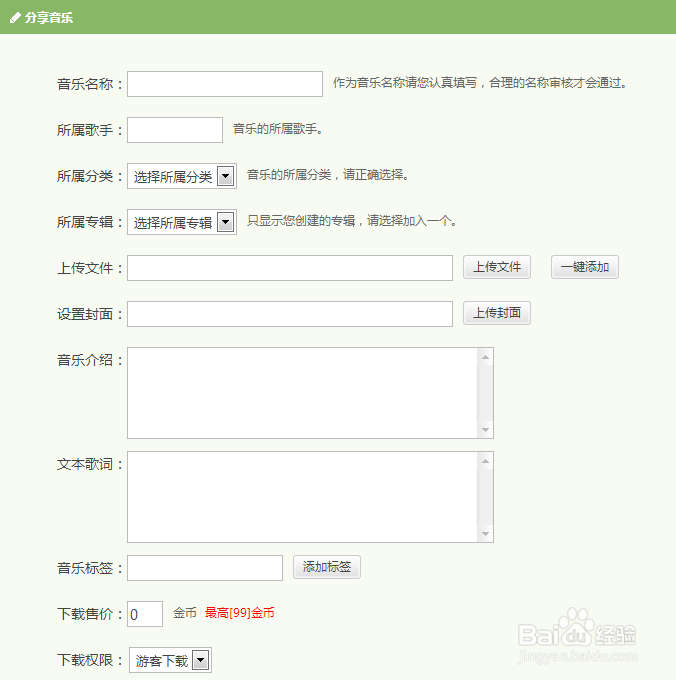Click the hint 音乐的所属分类，请正确选择。
The height and width of the screenshot is (680, 676).
[x=328, y=175]
